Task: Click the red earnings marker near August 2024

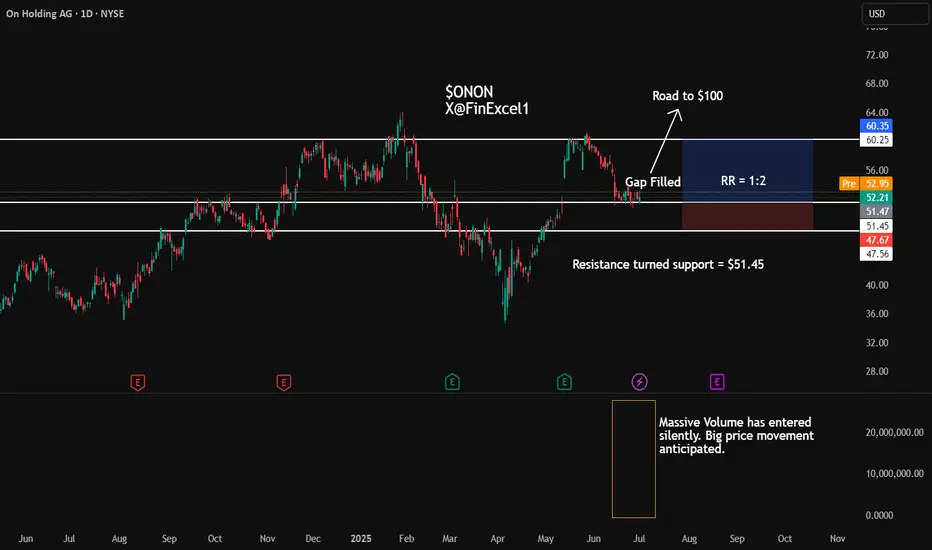Action: tap(137, 382)
